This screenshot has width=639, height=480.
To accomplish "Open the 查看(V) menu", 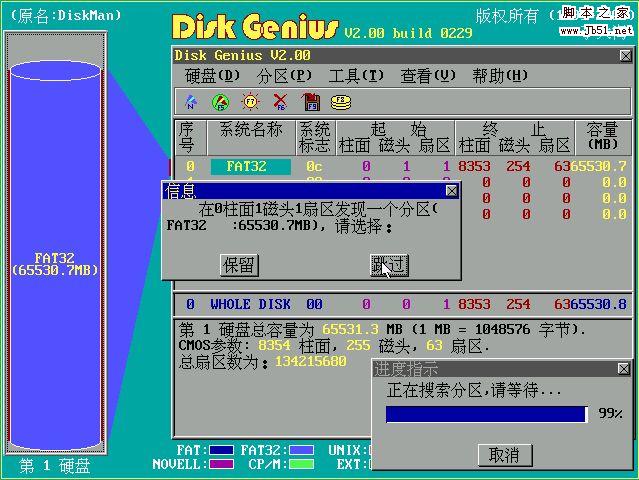I will click(x=428, y=76).
